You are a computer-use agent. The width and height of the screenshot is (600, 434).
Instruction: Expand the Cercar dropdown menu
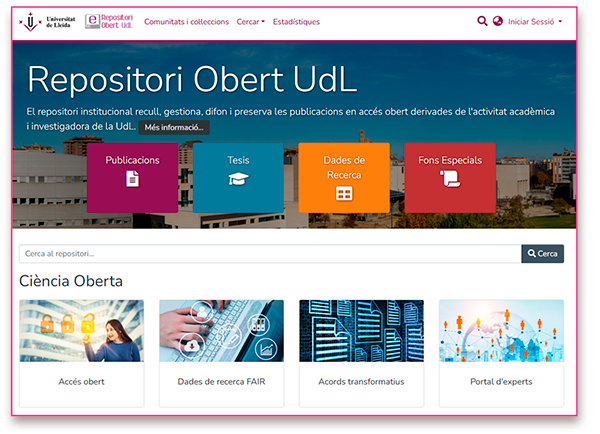[x=251, y=22]
